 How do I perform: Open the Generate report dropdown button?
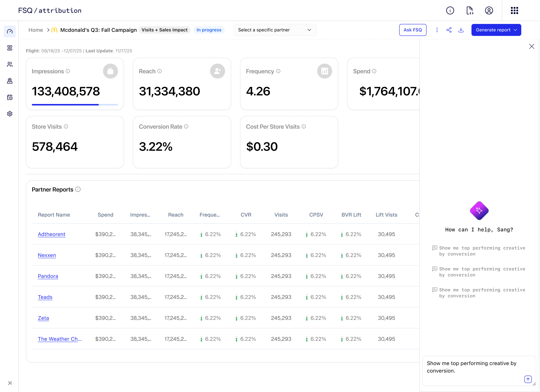(496, 30)
